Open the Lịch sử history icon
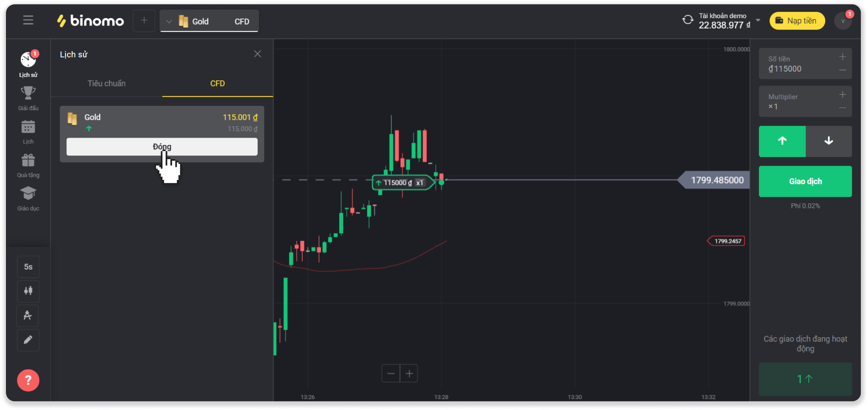The image size is (868, 410). (x=28, y=60)
